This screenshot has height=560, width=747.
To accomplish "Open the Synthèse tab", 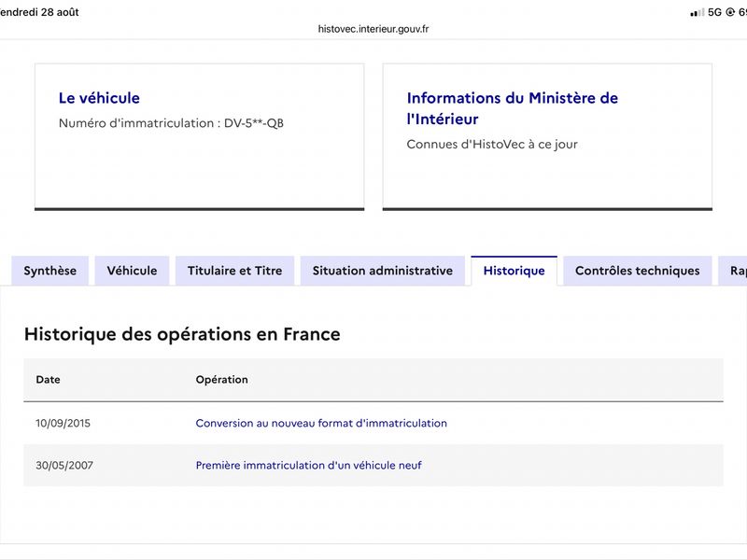I will click(50, 271).
